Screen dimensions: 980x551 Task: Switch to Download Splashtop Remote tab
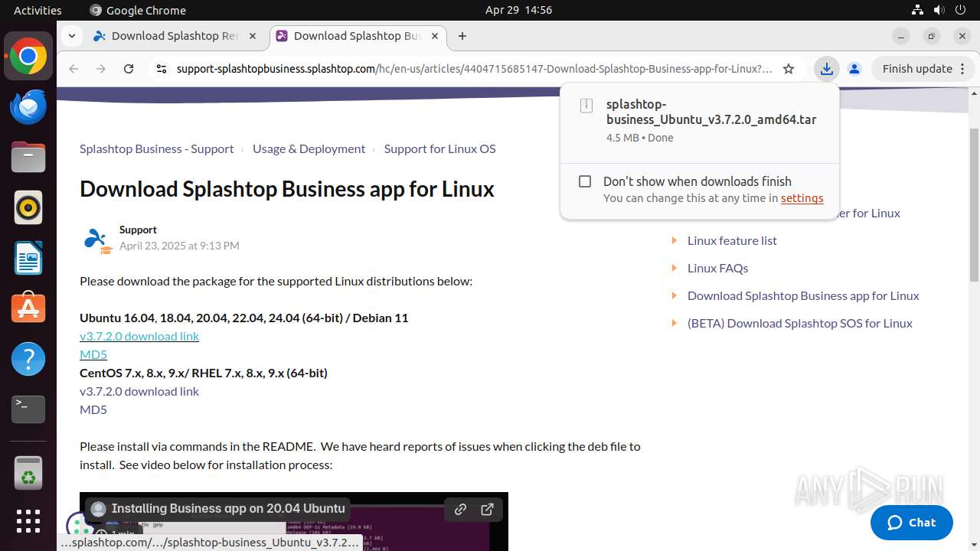click(x=175, y=36)
